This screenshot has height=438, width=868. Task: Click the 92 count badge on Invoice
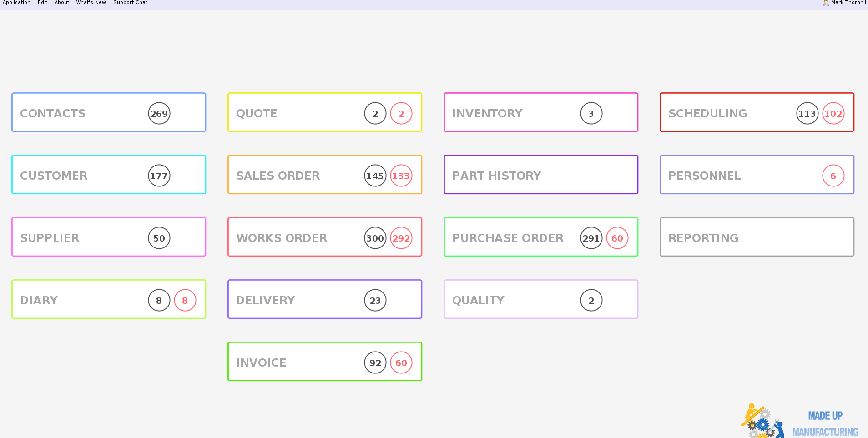click(x=375, y=363)
